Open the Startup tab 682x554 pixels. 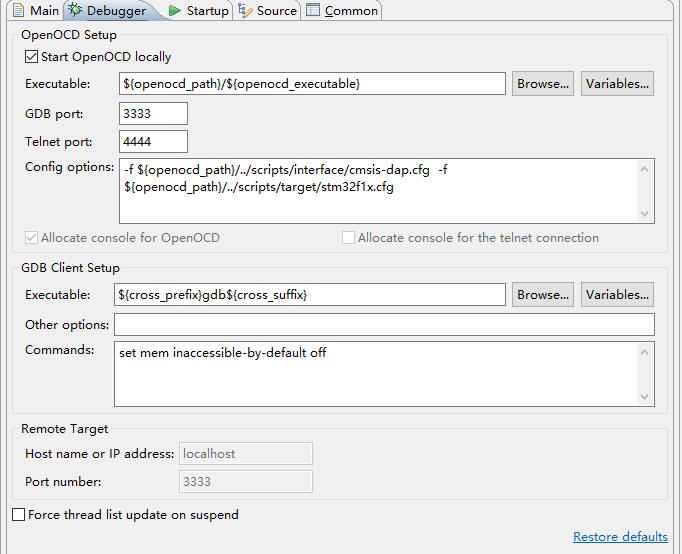pos(207,11)
